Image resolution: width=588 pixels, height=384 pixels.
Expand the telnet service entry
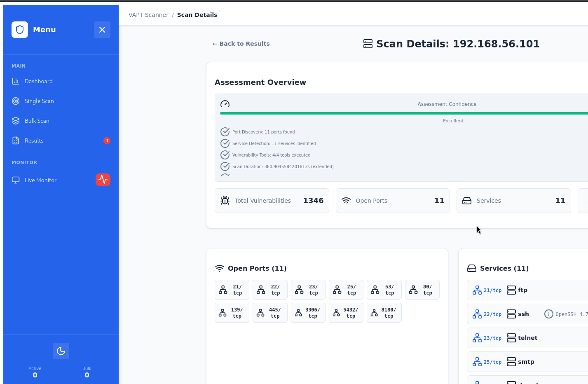coord(527,338)
